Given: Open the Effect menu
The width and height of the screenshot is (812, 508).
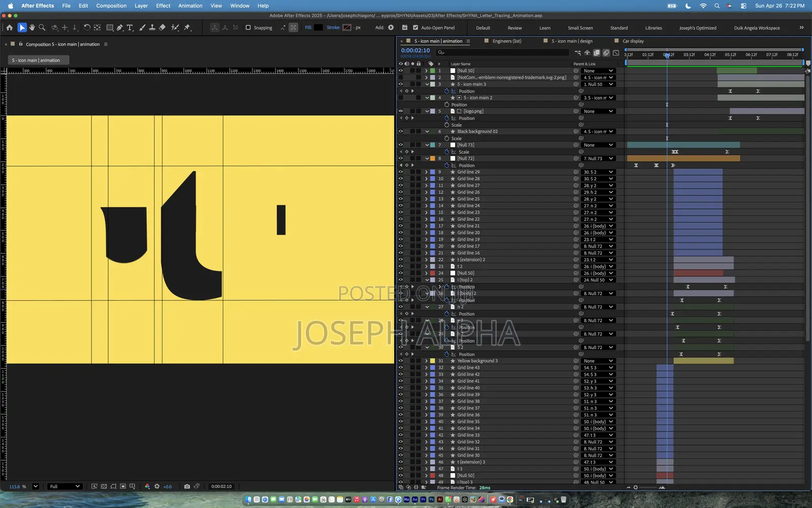Looking at the screenshot, I should coord(163,6).
